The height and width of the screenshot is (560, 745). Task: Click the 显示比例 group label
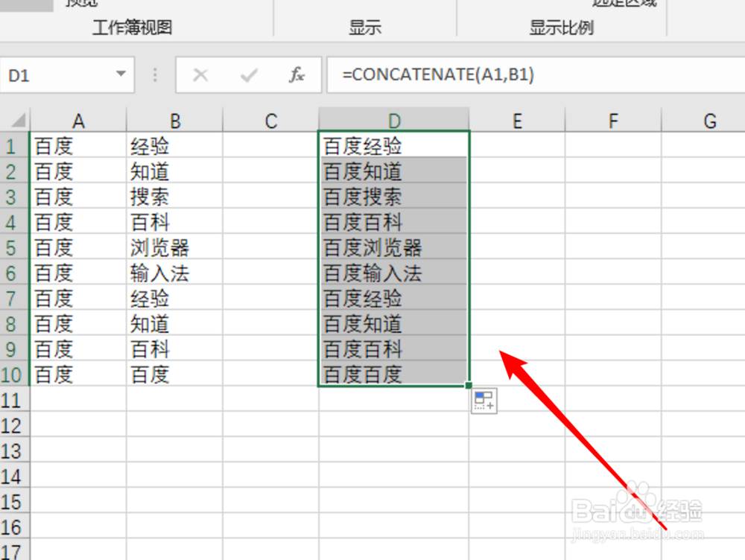click(562, 27)
